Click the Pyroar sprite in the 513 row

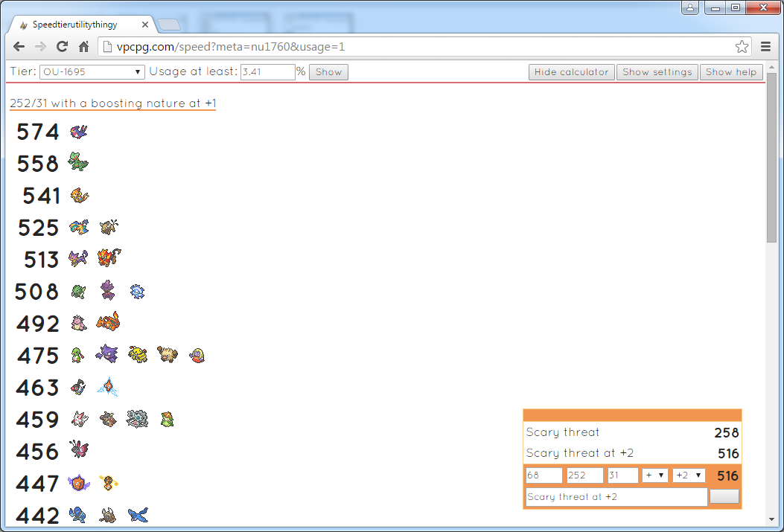(x=109, y=257)
